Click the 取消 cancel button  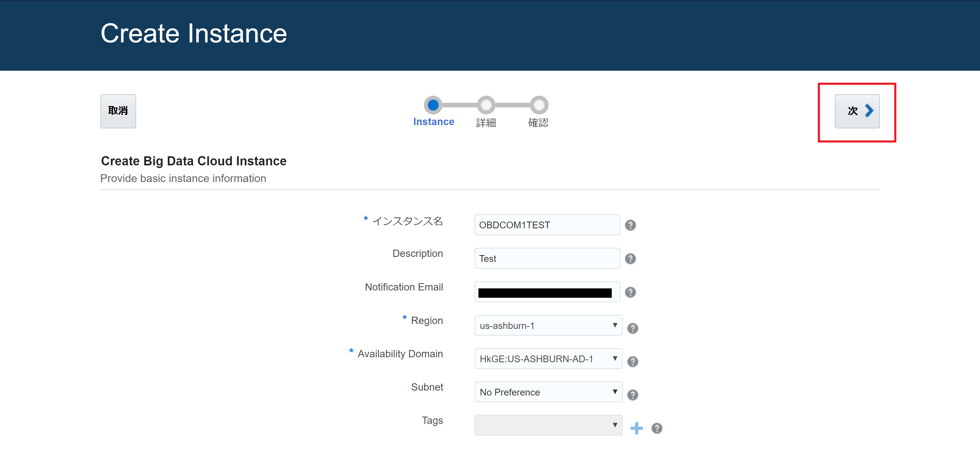(x=118, y=111)
